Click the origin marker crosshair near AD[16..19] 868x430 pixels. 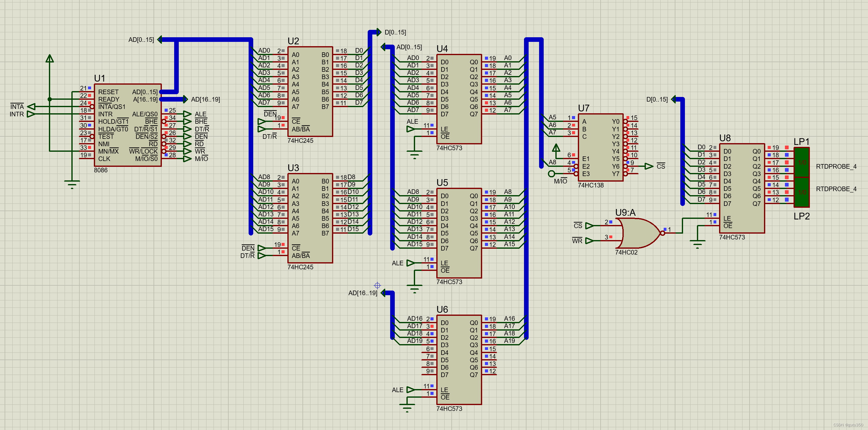(x=377, y=285)
